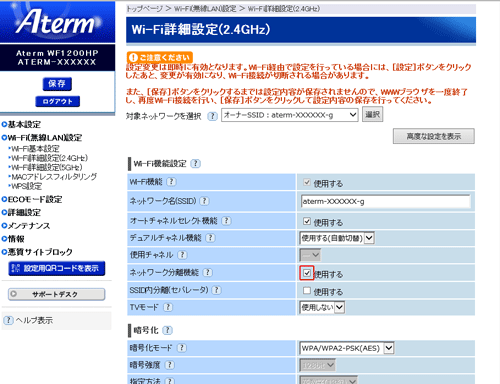Click the ヘルプ表示 question mark icon

pos(8,320)
